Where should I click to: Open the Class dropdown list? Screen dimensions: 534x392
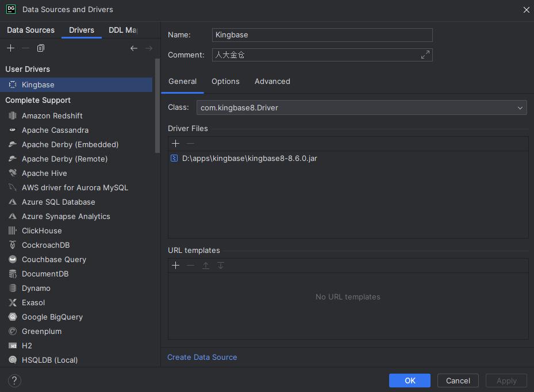tap(520, 107)
